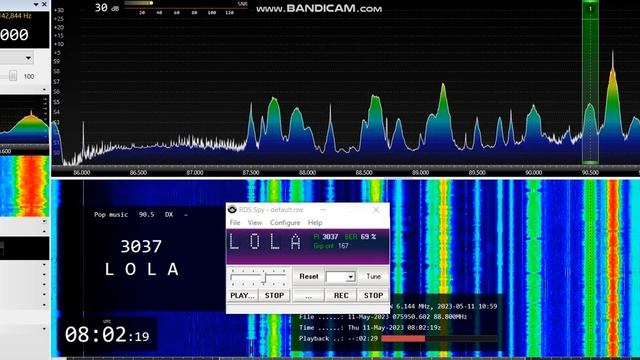Click the 87.500 frequency axis label
Screen dimensions: 640x360
tap(251, 173)
